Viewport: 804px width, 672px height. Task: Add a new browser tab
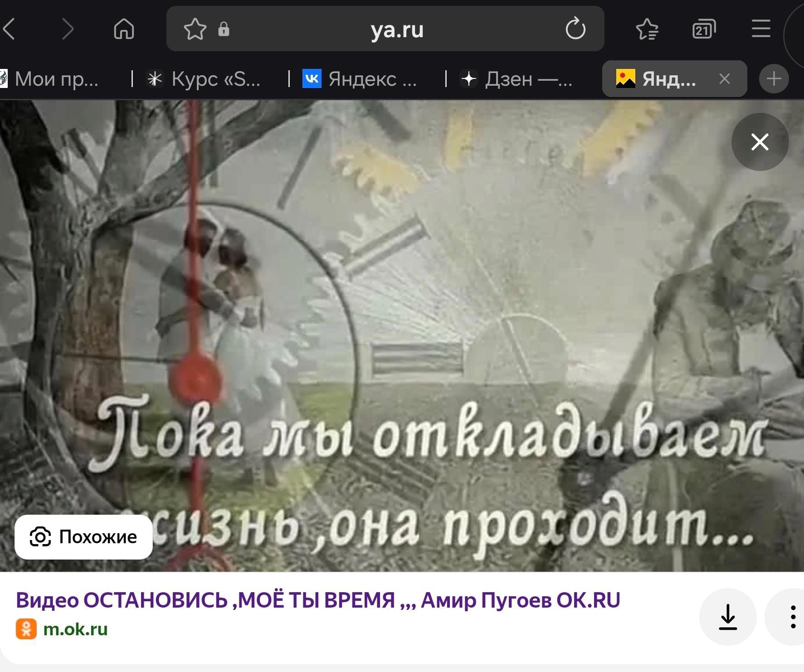pyautogui.click(x=774, y=79)
